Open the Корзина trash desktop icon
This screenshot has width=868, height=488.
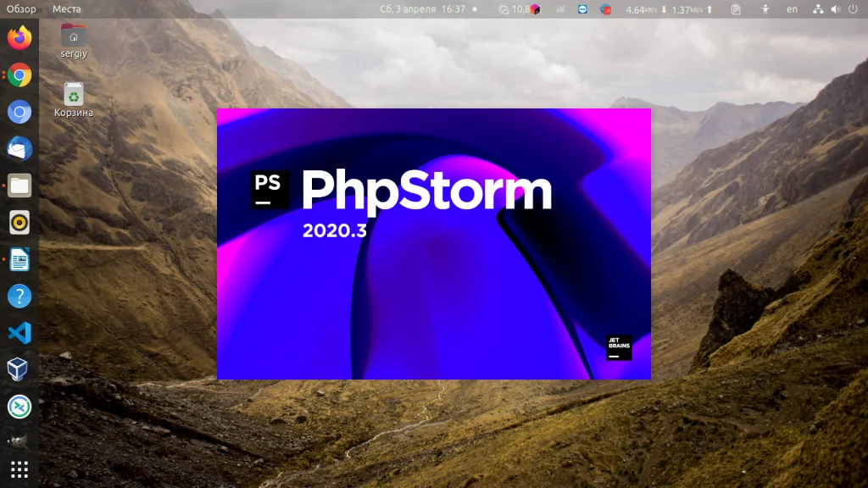click(x=74, y=100)
